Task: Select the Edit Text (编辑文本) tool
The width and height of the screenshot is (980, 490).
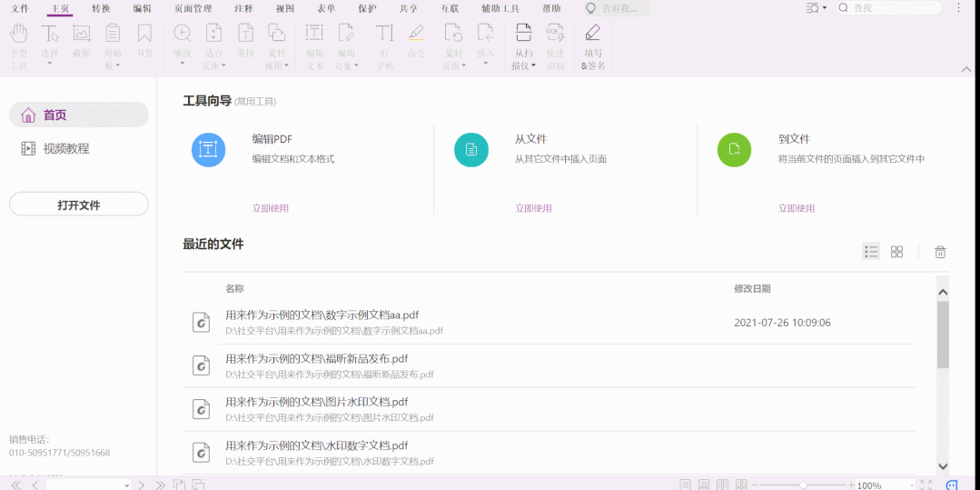Action: point(314,46)
